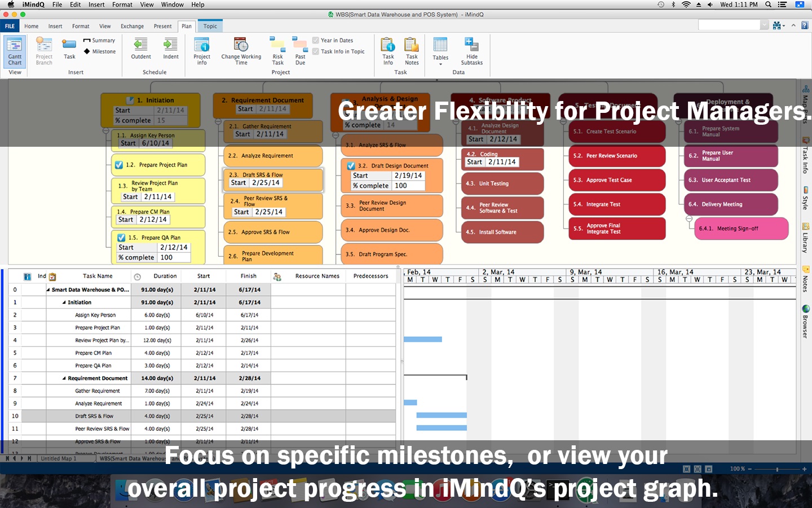Screen dimensions: 812x508
Task: Open the ribbon Help icon
Action: pyautogui.click(x=805, y=25)
